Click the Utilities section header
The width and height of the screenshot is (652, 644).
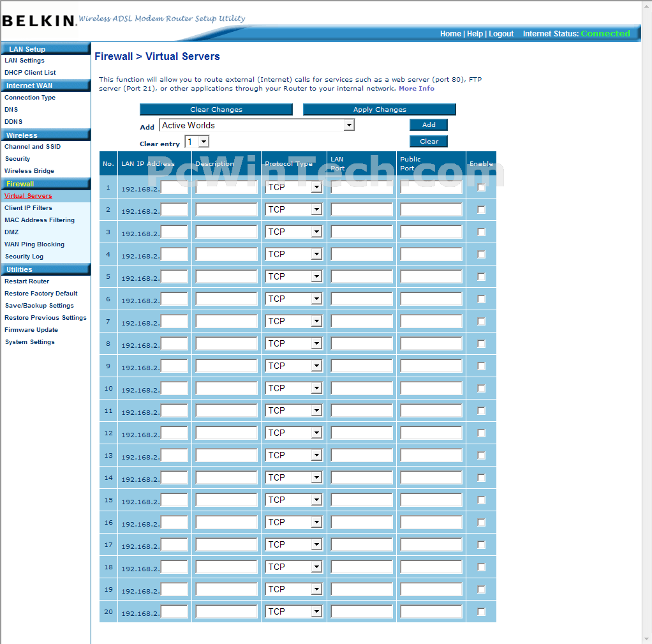[46, 269]
